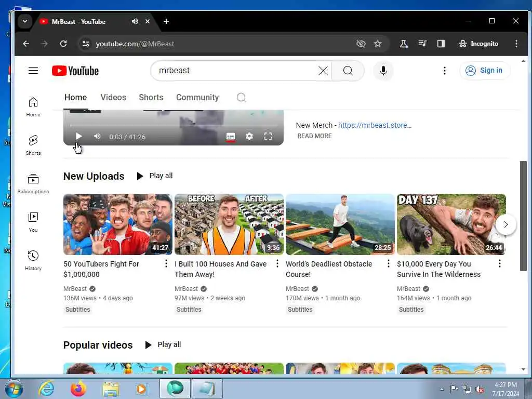Screen dimensions: 532x399
Task: Open $10,000 Every Day wilderness title
Action: click(x=438, y=269)
